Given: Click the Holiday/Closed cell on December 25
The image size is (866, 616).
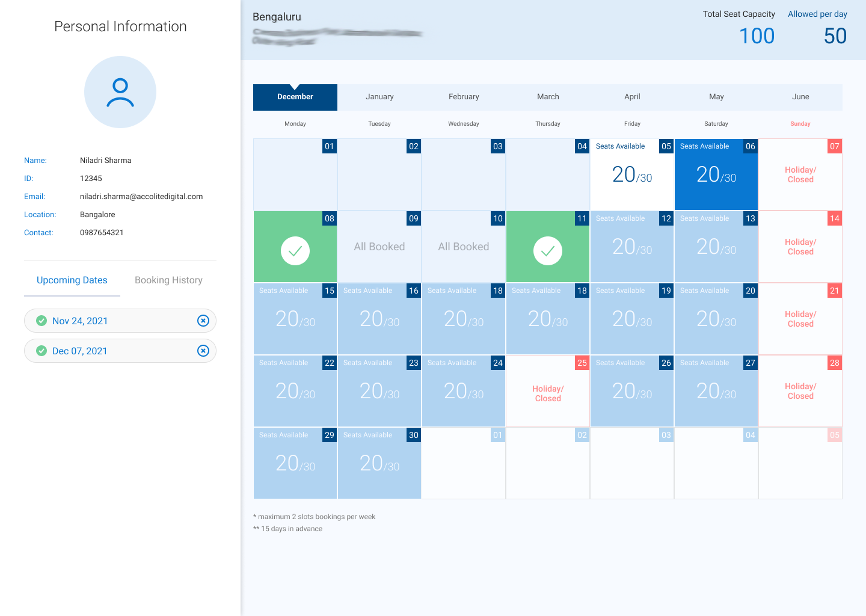Looking at the screenshot, I should point(548,393).
